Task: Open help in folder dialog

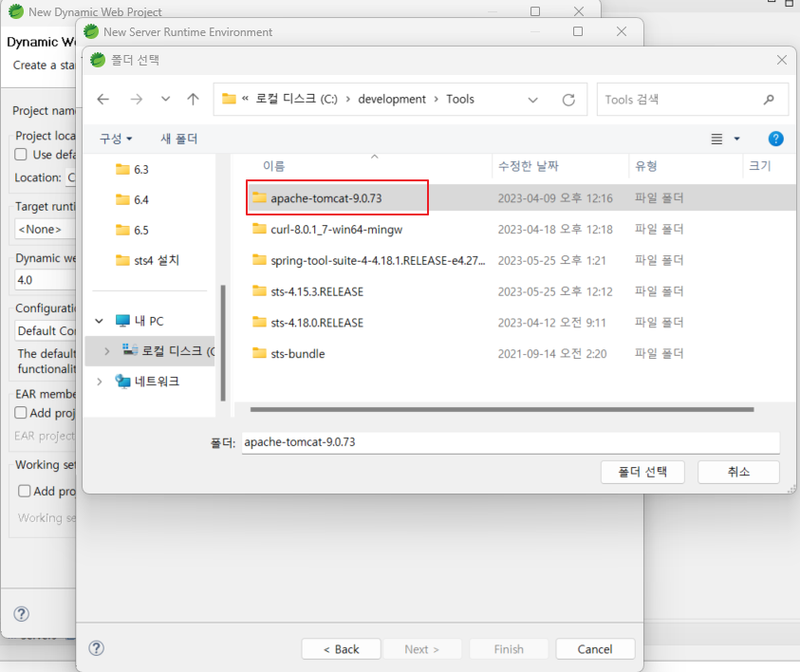Action: [x=775, y=139]
